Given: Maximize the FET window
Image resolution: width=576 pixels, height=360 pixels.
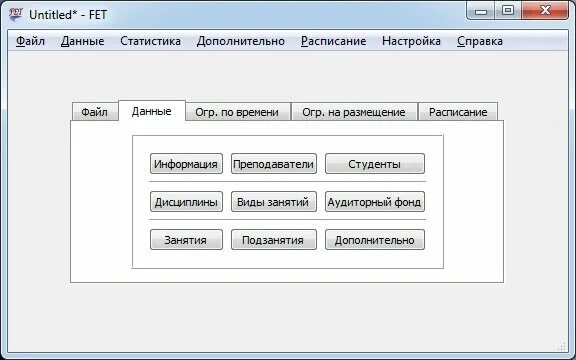Looking at the screenshot, I should pyautogui.click(x=508, y=11).
